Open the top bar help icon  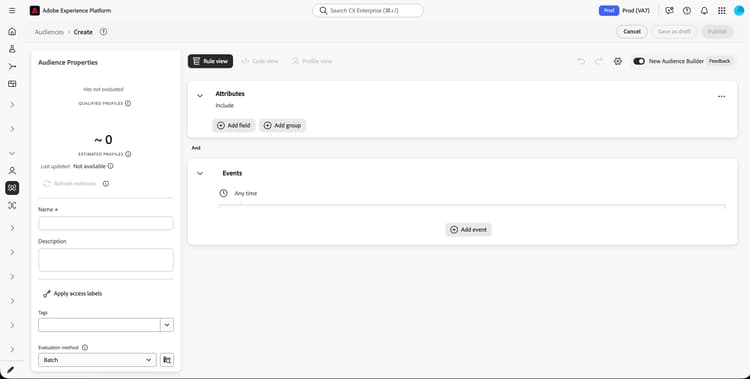pyautogui.click(x=687, y=11)
